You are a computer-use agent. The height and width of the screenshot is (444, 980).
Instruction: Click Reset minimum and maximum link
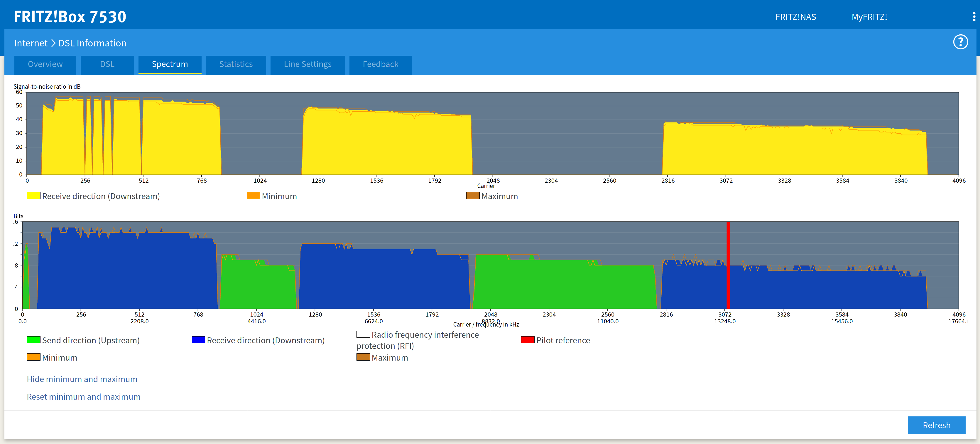pyautogui.click(x=83, y=396)
